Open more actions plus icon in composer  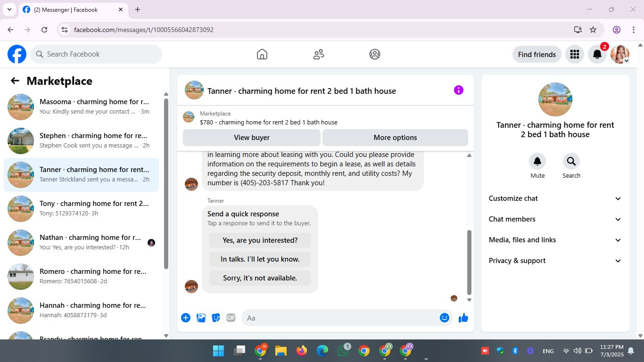(x=186, y=318)
